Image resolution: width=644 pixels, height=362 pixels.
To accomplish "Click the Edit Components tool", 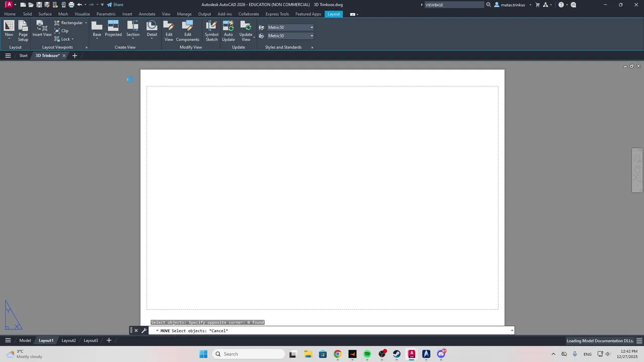I will (x=188, y=31).
